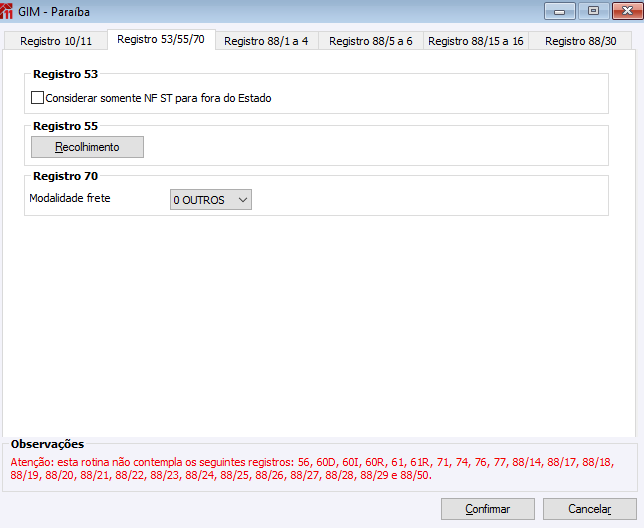Open the Registro 88/1 a 4 tab
This screenshot has height=528, width=644.
[x=266, y=41]
